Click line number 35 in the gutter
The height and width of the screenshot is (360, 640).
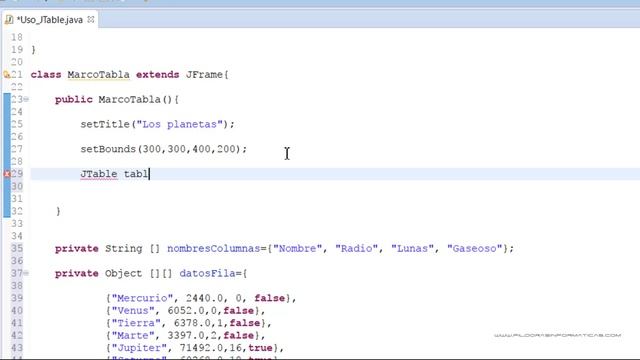pyautogui.click(x=17, y=249)
